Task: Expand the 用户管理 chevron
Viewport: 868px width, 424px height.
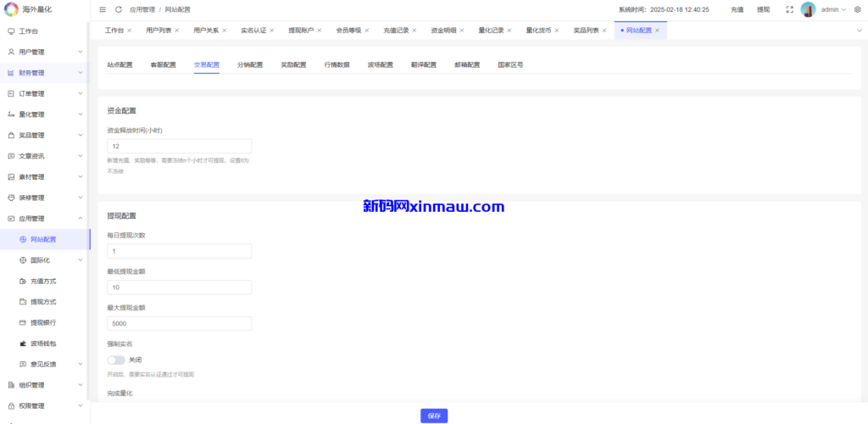Action: tap(81, 52)
